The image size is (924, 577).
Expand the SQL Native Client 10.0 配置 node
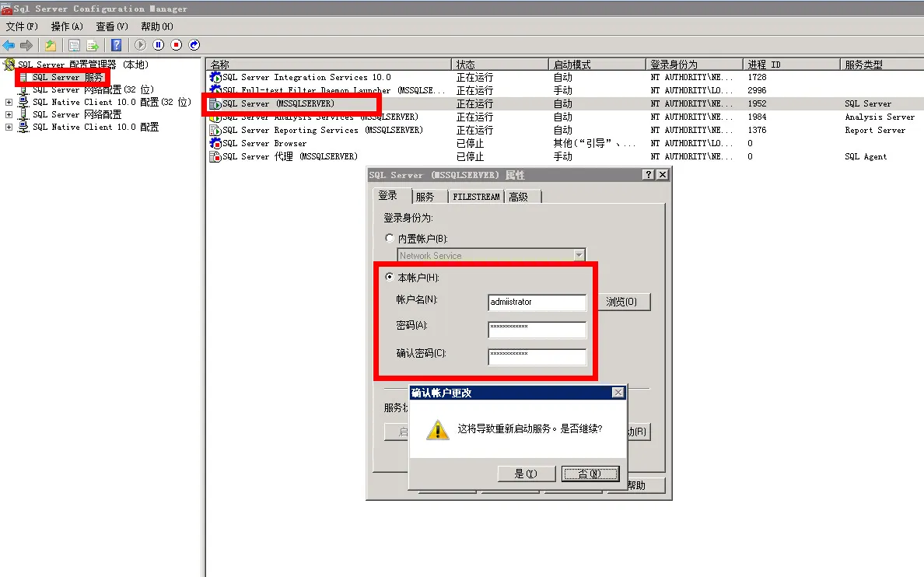pos(9,127)
